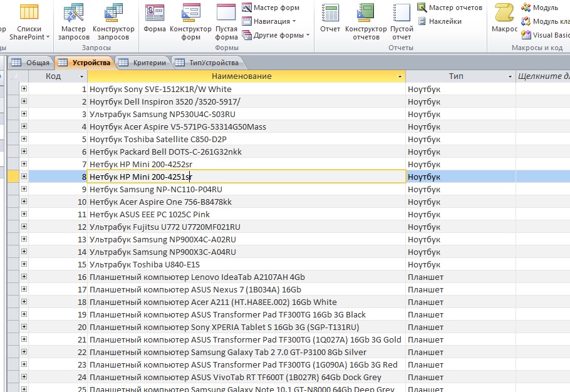Select cell 'Нетбук Acer Aspire One 756-B8478kk'
The image size is (570, 392).
246,202
